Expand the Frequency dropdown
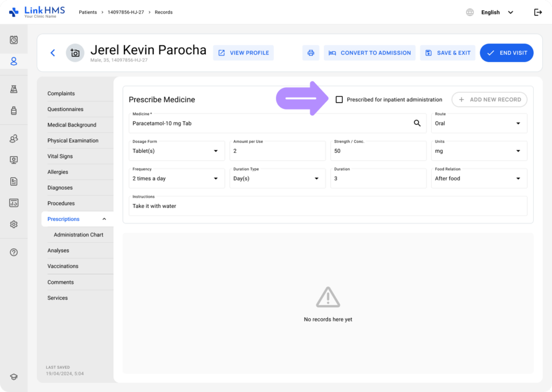 pyautogui.click(x=176, y=178)
